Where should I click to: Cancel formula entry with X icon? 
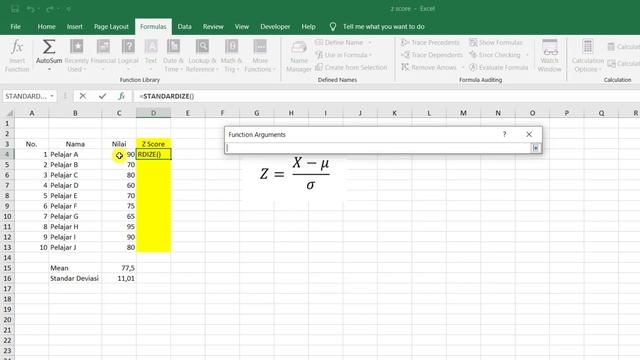pyautogui.click(x=82, y=96)
